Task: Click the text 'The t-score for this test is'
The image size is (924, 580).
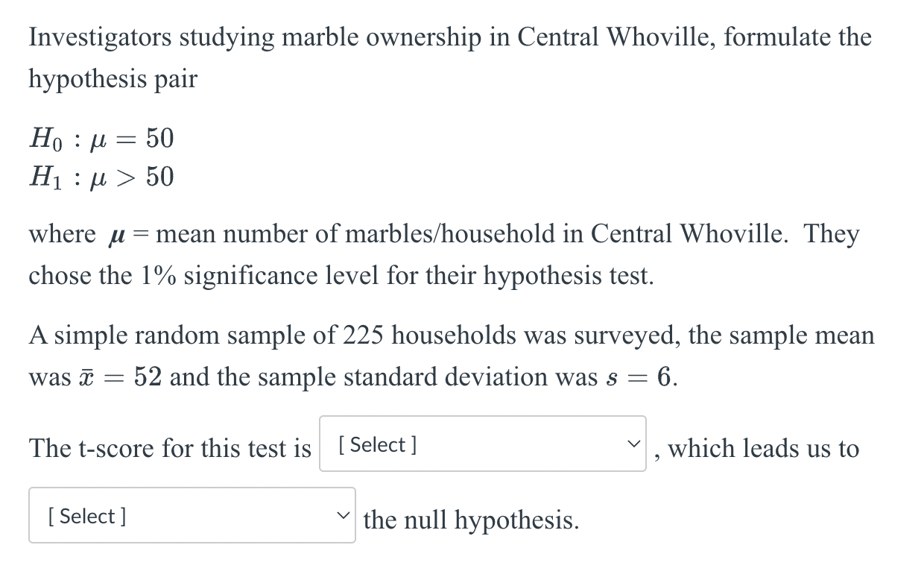Action: (x=168, y=448)
